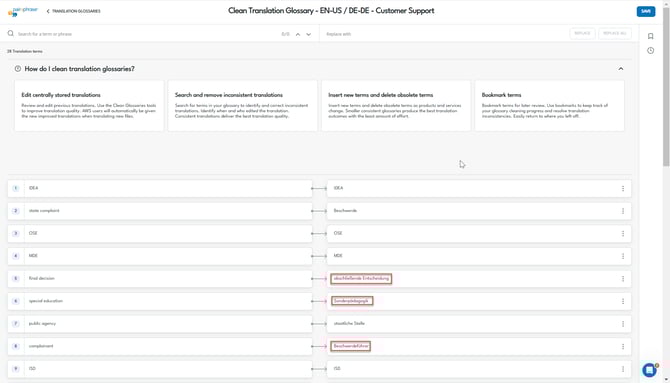
Task: Select row number 2 badge
Action: click(x=16, y=211)
